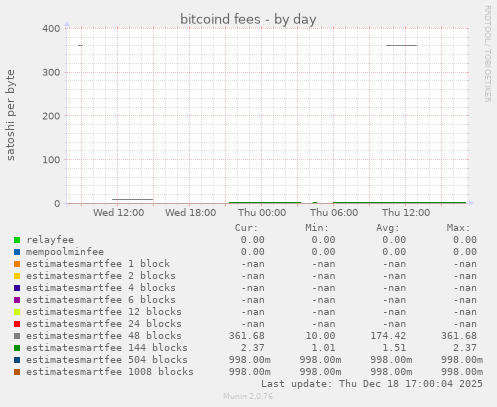Image resolution: width=497 pixels, height=407 pixels.
Task: Click the 'estimatesmartfee 6 blocks' label
Action: (x=101, y=300)
